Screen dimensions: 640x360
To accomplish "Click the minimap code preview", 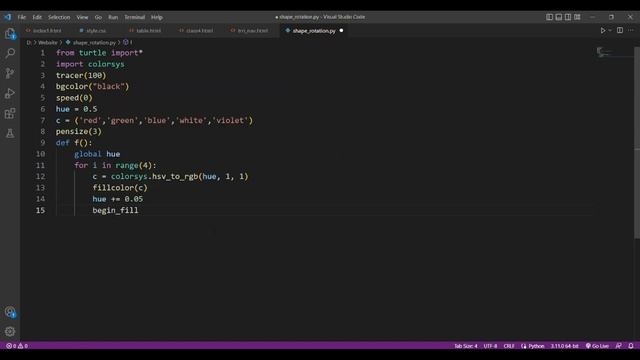I will [x=604, y=52].
